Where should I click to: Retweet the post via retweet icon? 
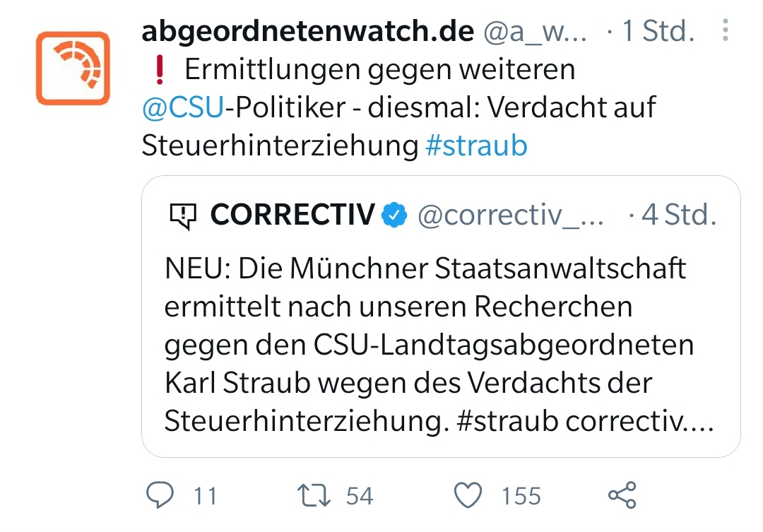point(314,495)
